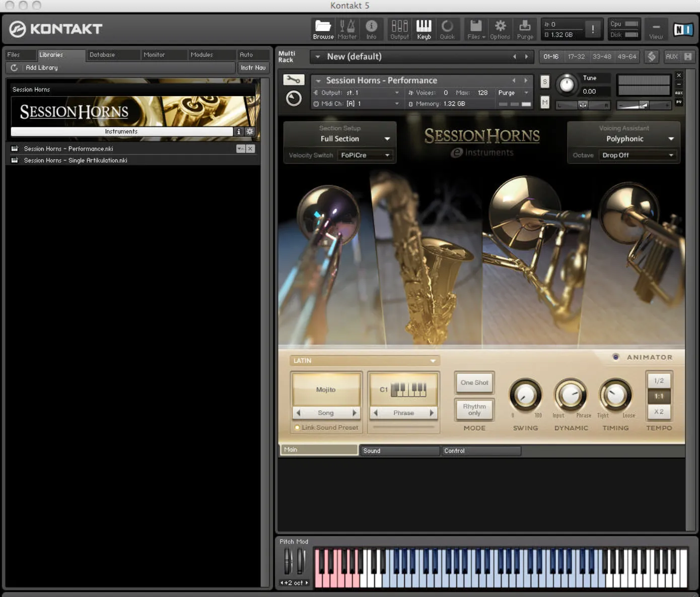Screen dimensions: 700x597
Task: Open the Master editor icon
Action: [347, 29]
